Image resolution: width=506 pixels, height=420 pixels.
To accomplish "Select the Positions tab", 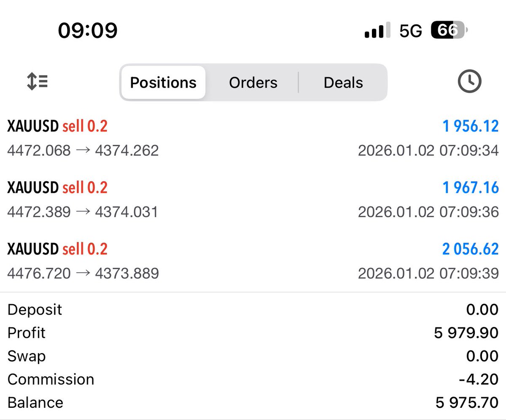I will click(x=163, y=83).
